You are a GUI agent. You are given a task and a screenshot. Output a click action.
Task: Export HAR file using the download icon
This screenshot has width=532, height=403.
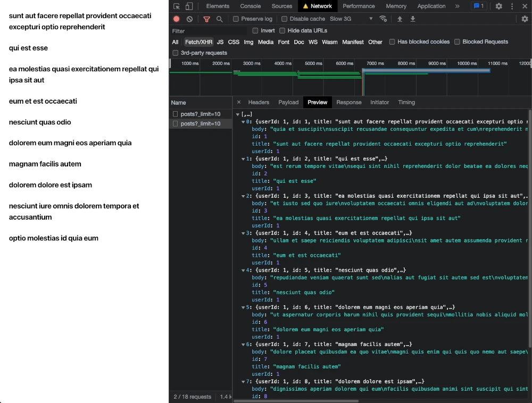click(x=413, y=18)
